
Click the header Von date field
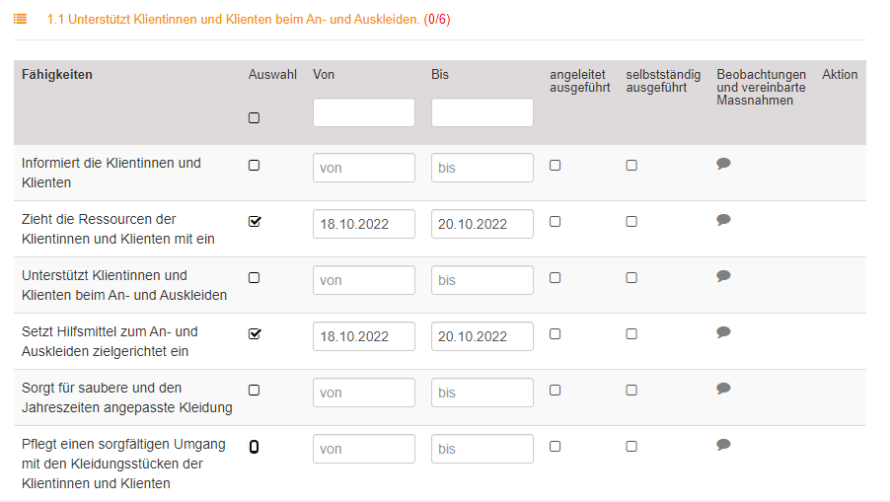(363, 113)
